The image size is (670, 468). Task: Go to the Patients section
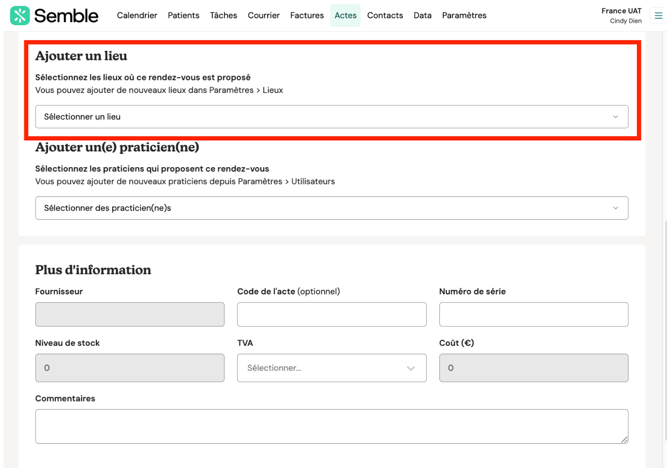click(x=183, y=16)
